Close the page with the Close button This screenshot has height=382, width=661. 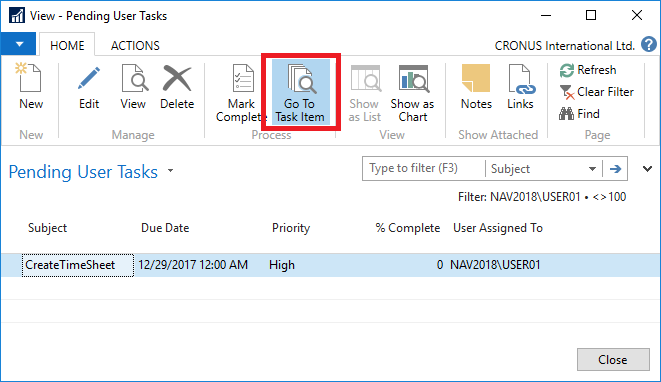pos(613,360)
